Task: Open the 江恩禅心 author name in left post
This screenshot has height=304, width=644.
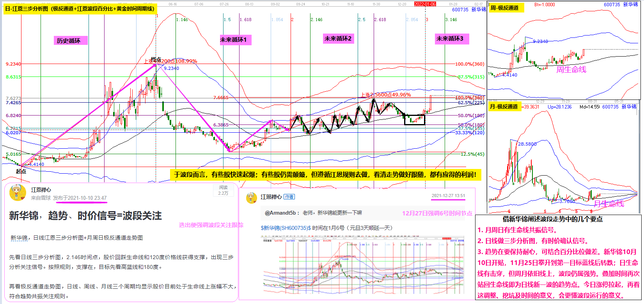Action: point(41,190)
